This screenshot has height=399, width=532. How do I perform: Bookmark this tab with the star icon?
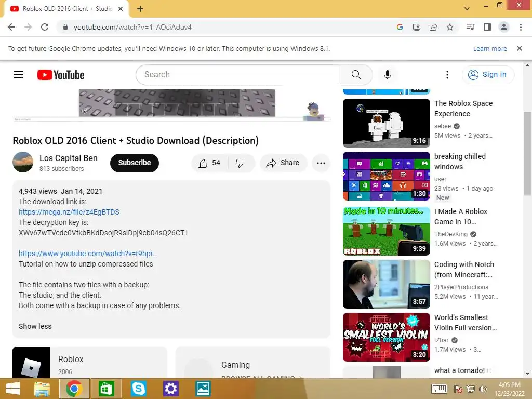[450, 27]
